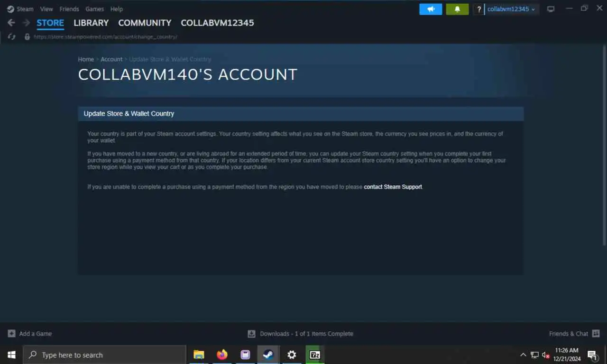Launch Firefox from the taskbar
Image resolution: width=607 pixels, height=364 pixels.
point(222,355)
